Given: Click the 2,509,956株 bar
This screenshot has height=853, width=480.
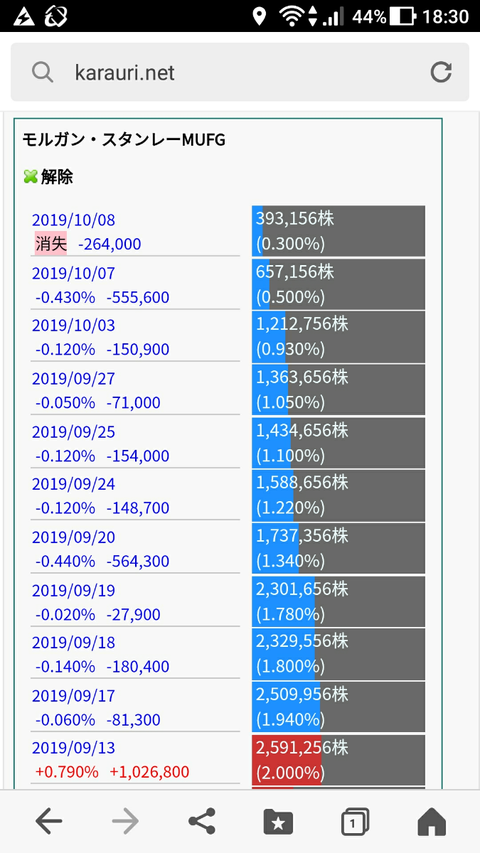Looking at the screenshot, I should [x=338, y=707].
